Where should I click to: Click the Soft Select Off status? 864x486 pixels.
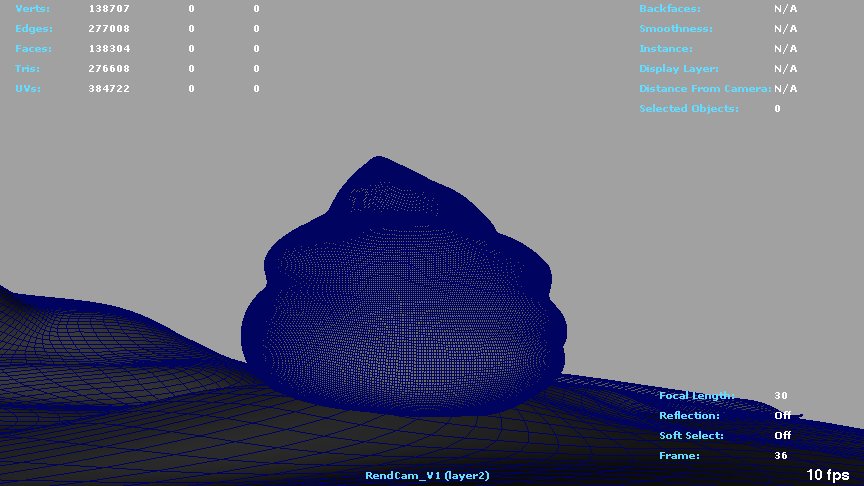(x=782, y=436)
